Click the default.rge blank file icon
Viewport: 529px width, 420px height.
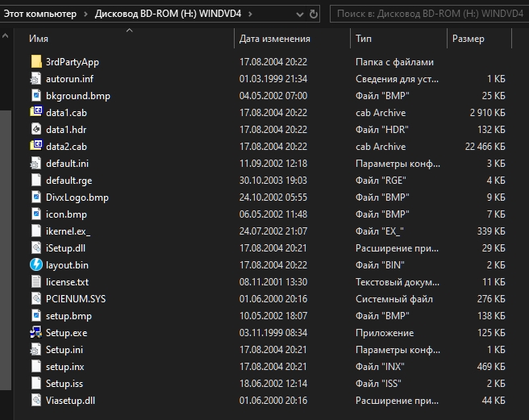pyautogui.click(x=36, y=180)
